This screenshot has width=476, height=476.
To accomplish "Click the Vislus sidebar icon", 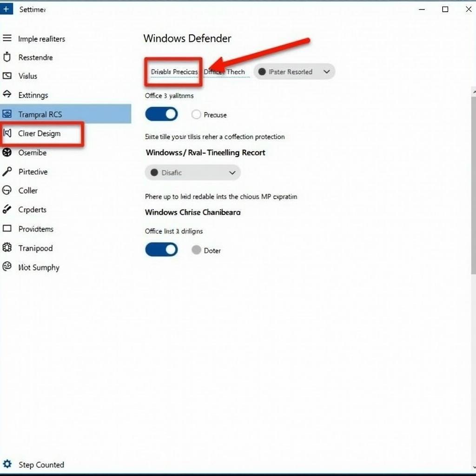I will pyautogui.click(x=7, y=76).
